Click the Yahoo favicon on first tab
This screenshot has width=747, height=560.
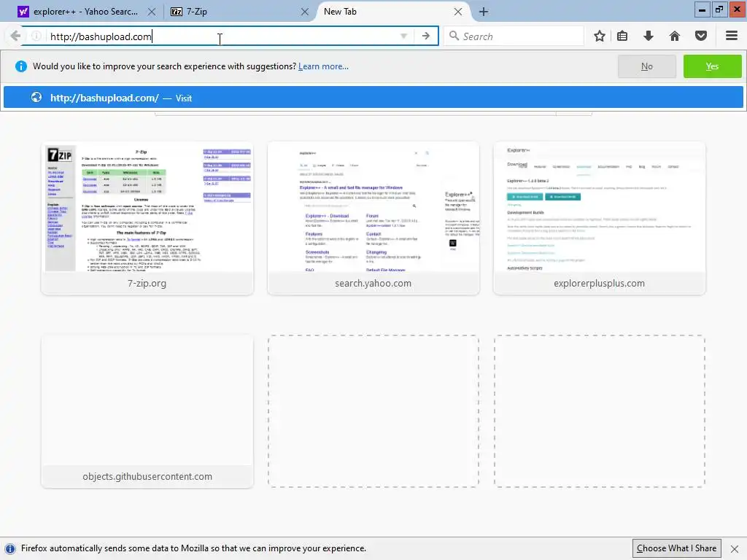tap(23, 12)
